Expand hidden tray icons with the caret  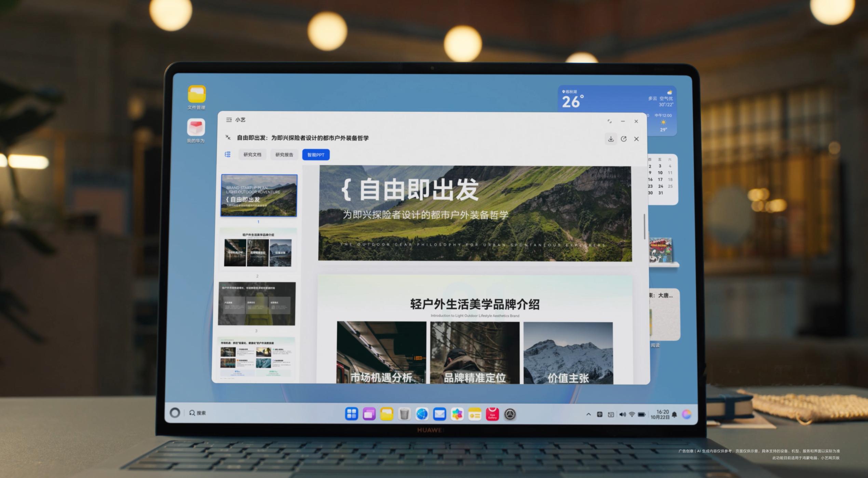tap(588, 414)
